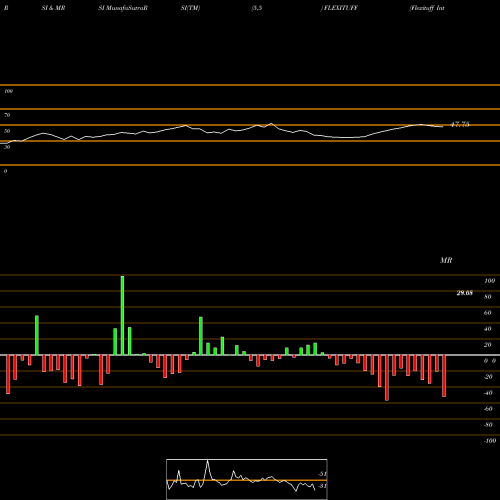
Task: Click the MR heading above the histogram
Action: coord(446,260)
